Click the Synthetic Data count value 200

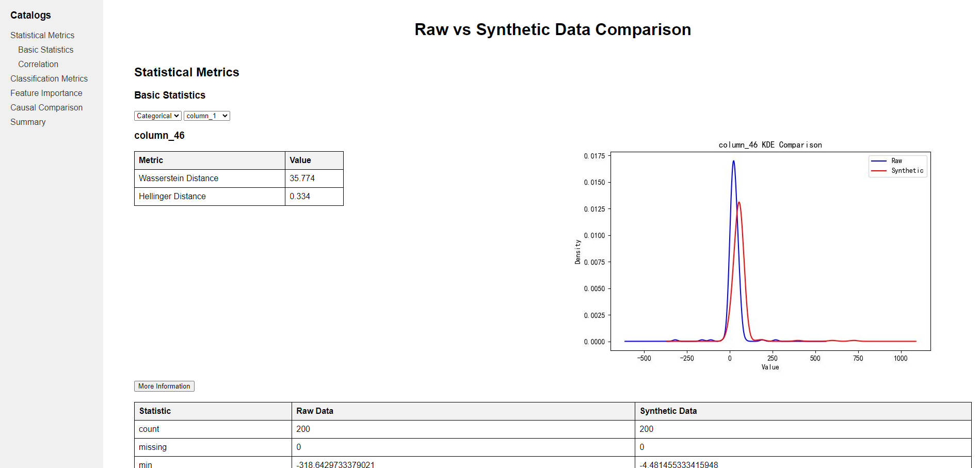804,429
